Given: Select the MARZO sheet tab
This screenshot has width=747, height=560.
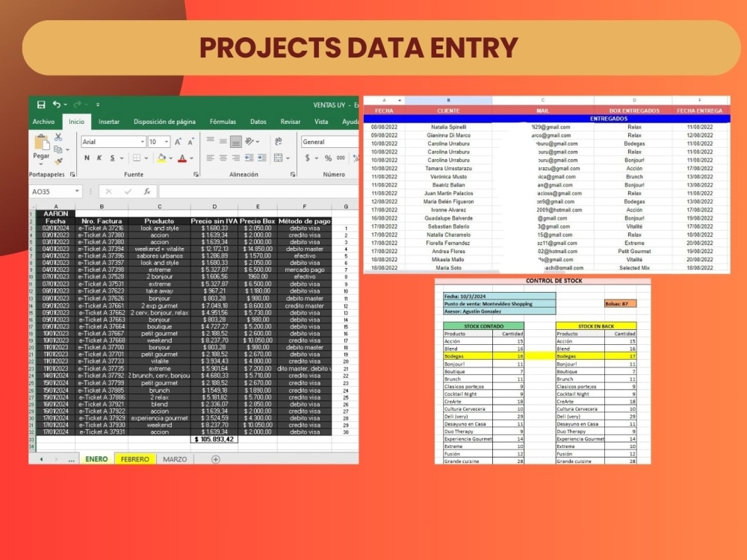Looking at the screenshot, I should point(175,459).
